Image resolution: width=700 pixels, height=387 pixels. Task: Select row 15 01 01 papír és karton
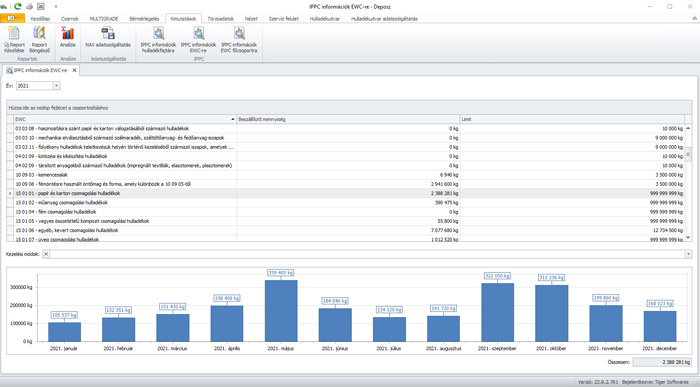(x=346, y=193)
